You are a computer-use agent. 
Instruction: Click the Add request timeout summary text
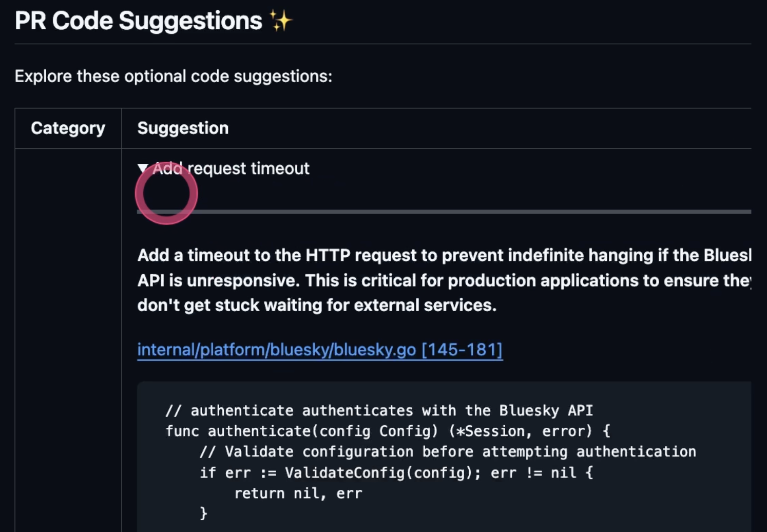coord(231,168)
